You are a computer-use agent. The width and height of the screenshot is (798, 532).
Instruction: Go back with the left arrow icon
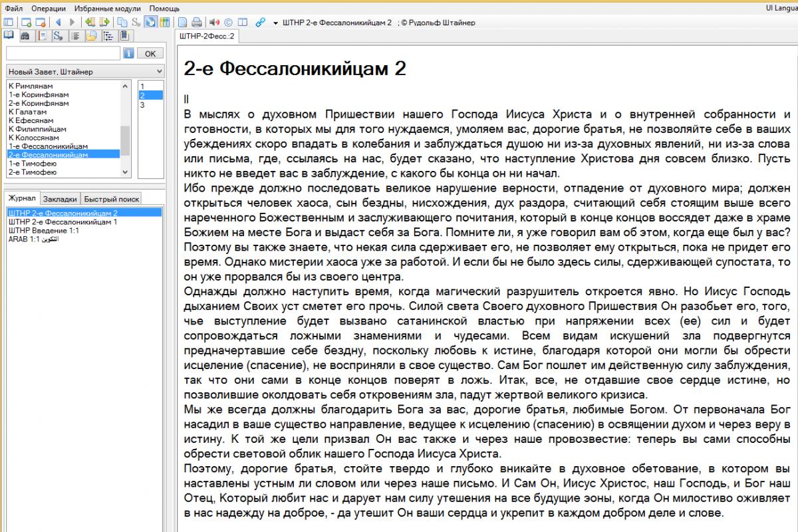pyautogui.click(x=58, y=23)
